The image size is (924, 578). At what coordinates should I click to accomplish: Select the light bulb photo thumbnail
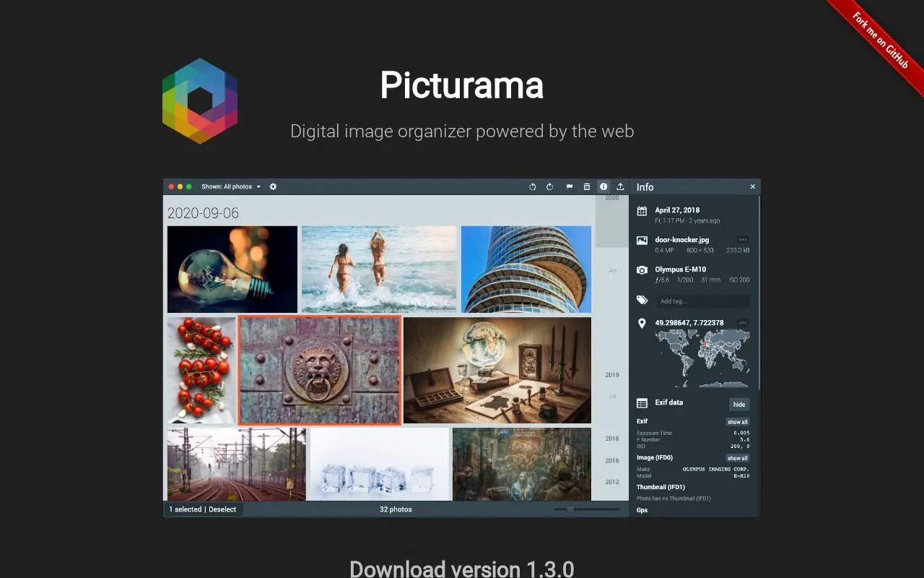pyautogui.click(x=232, y=269)
